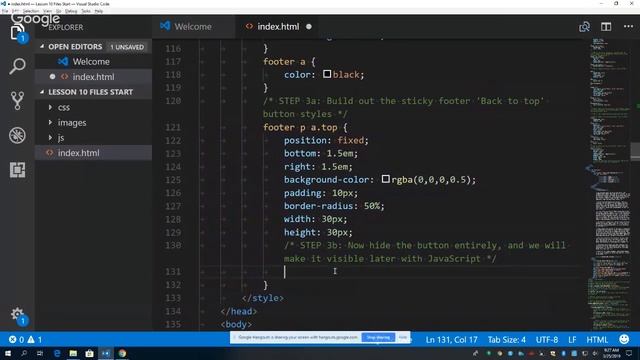Open the Extensions view icon
This screenshot has width=640, height=360.
pyautogui.click(x=17, y=170)
